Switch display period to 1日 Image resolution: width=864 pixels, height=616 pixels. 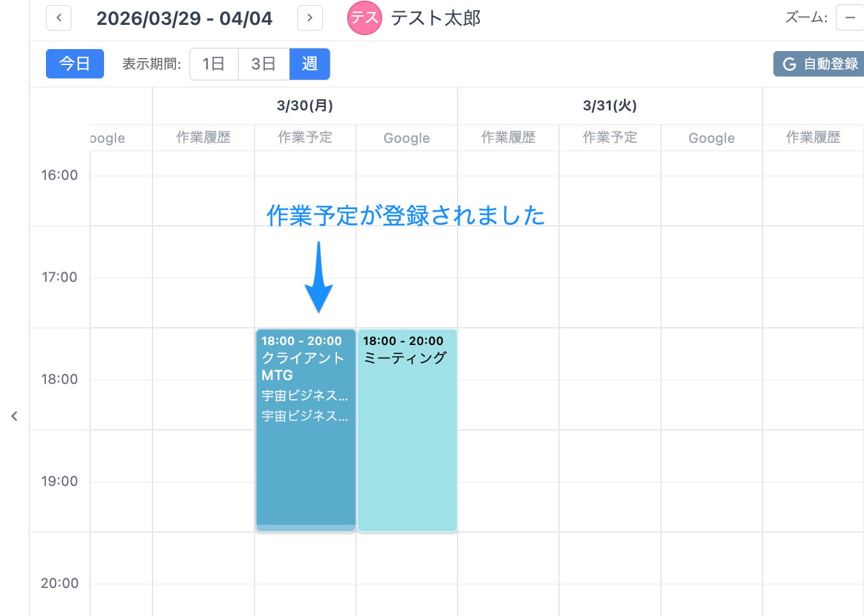coord(214,64)
